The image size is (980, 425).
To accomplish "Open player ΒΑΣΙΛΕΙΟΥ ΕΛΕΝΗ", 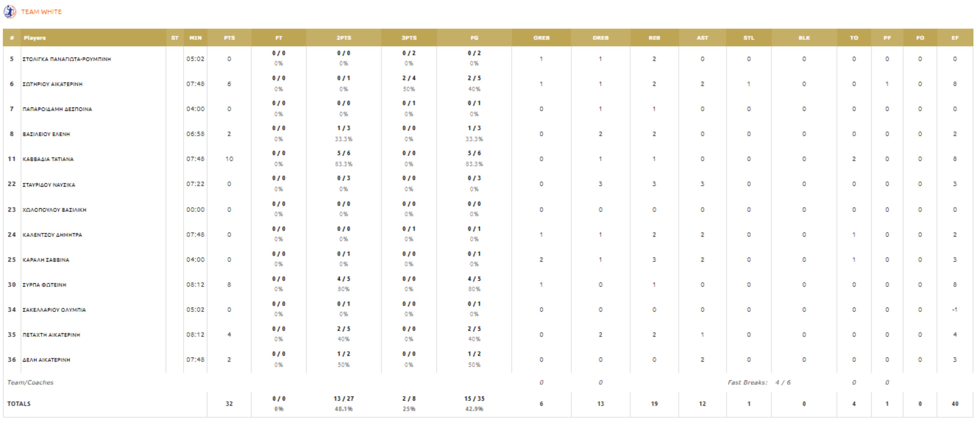I will (46, 134).
